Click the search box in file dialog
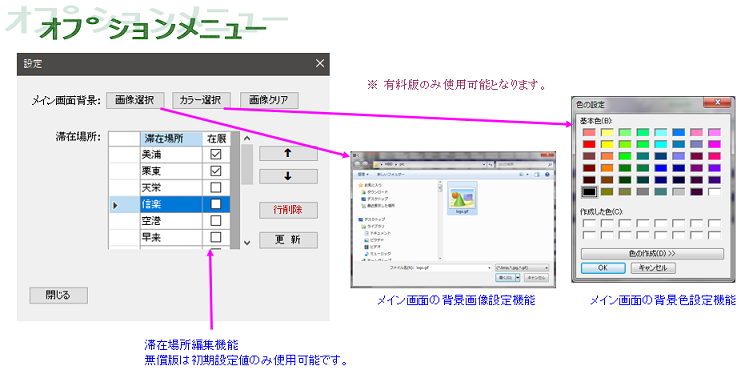 (525, 164)
